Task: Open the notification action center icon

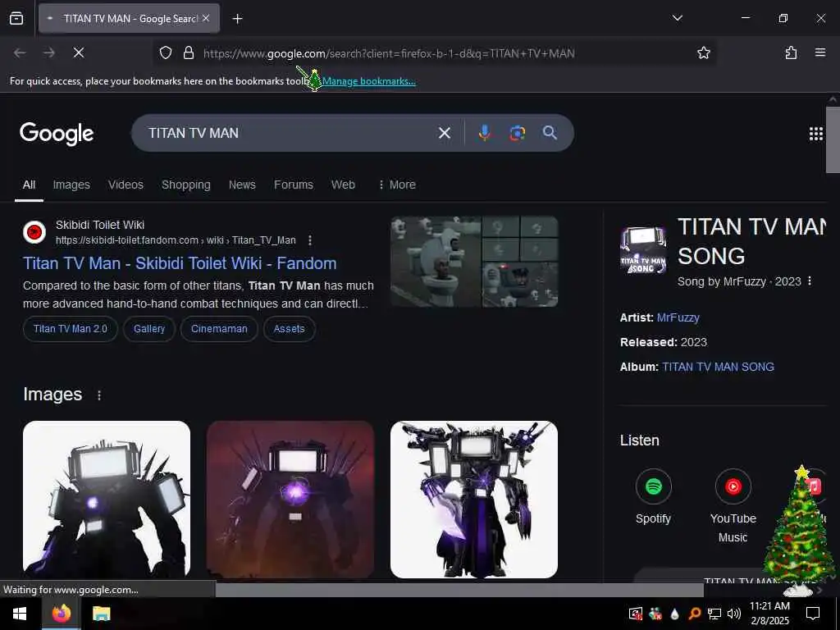Action: (x=813, y=614)
